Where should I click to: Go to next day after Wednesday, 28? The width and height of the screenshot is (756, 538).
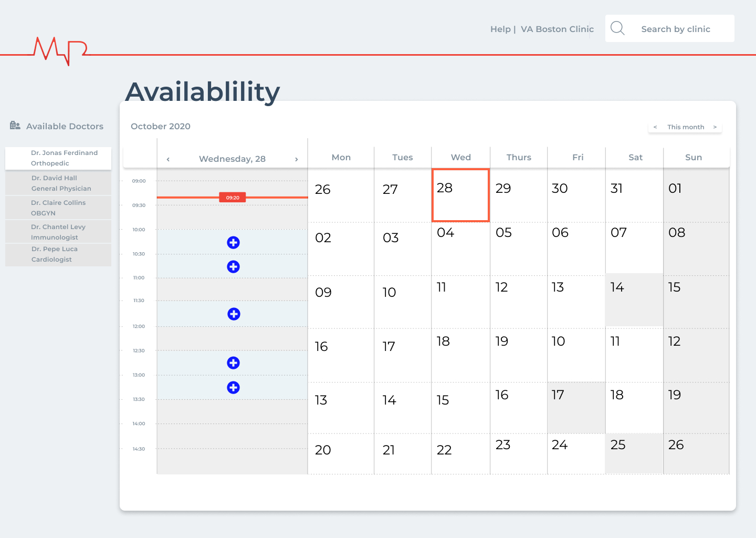297,159
